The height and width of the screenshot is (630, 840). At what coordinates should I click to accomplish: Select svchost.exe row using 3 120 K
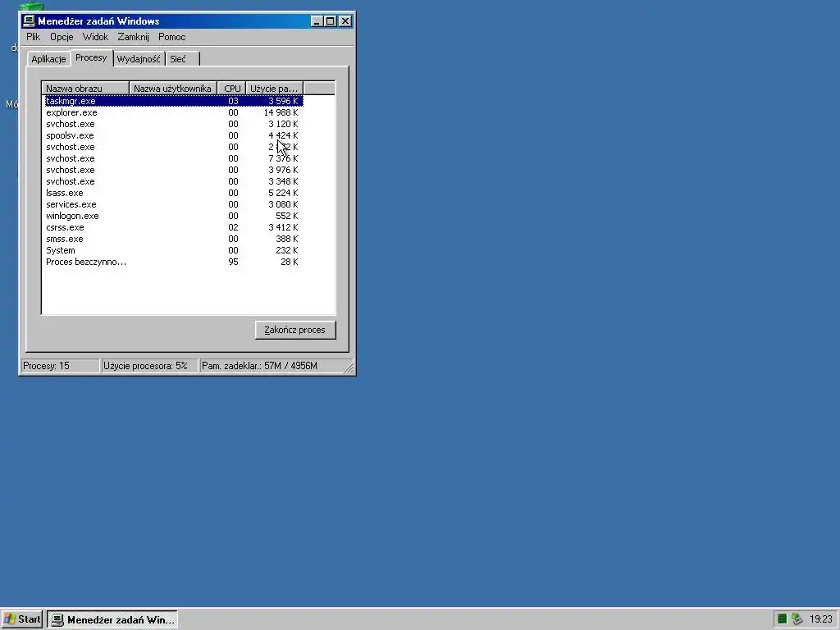click(174, 124)
